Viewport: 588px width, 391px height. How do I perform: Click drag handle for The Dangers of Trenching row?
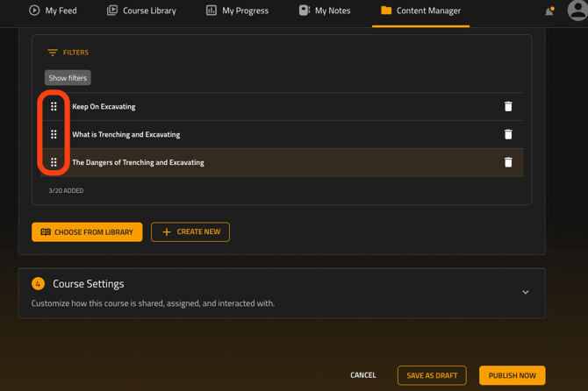pyautogui.click(x=54, y=162)
